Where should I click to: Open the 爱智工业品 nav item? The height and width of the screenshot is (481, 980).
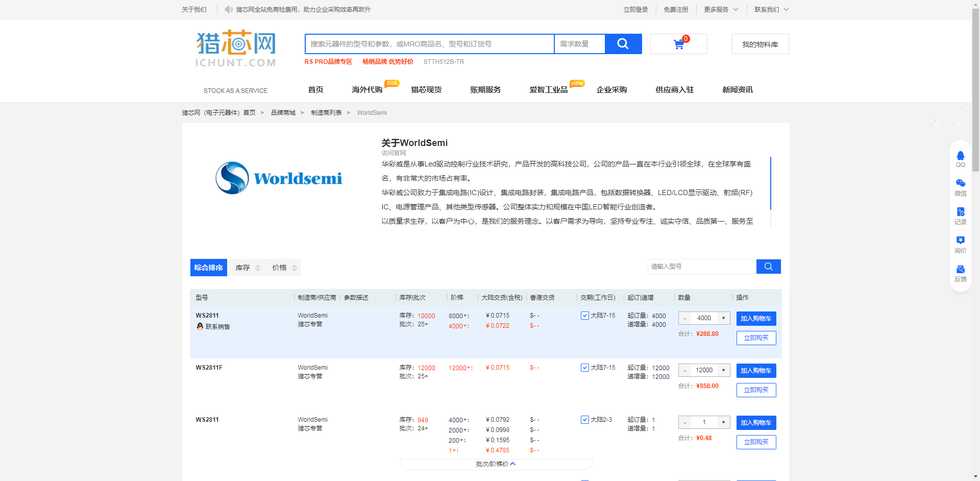point(549,90)
